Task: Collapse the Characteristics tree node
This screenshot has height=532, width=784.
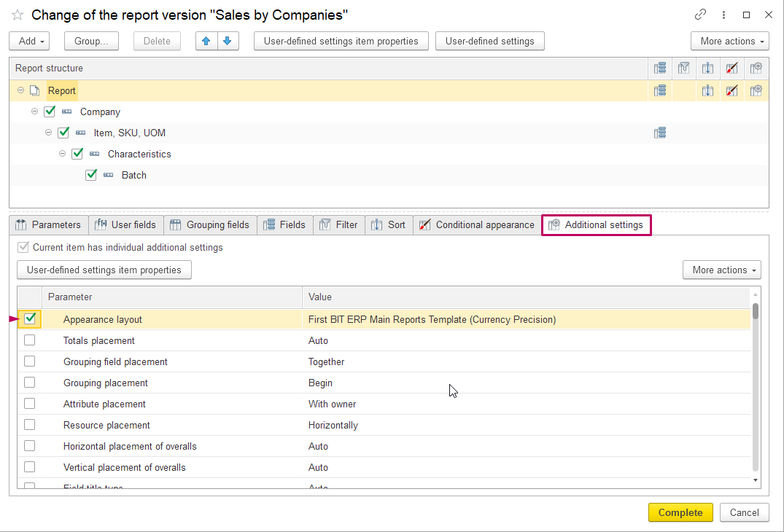Action: [x=63, y=153]
